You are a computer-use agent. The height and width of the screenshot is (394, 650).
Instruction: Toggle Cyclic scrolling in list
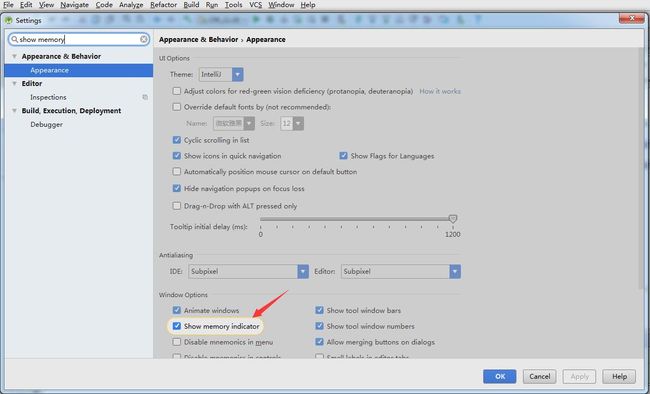(x=177, y=140)
